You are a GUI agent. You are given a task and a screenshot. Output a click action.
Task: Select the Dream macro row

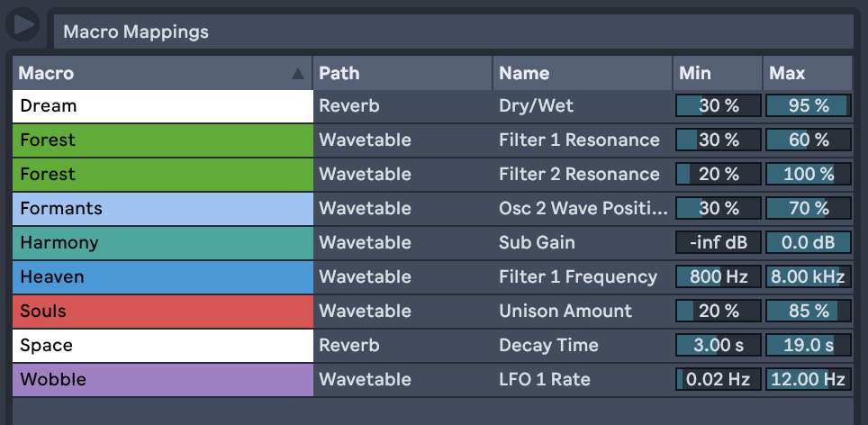point(162,106)
